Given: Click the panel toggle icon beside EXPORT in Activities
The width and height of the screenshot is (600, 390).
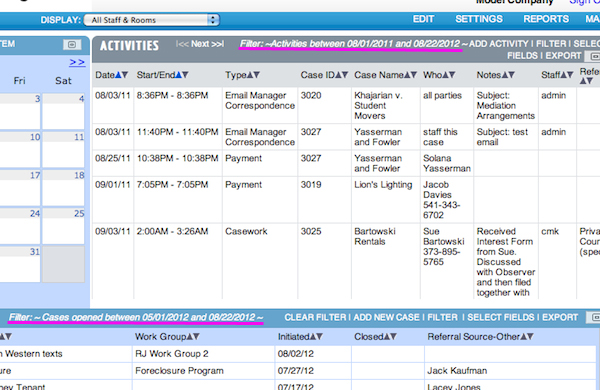Looking at the screenshot, I should [x=594, y=56].
